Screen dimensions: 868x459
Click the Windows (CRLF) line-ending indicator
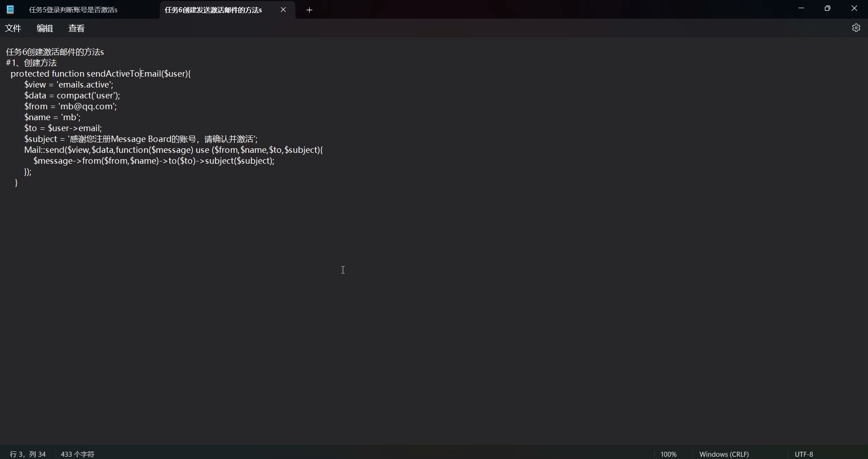click(x=724, y=454)
